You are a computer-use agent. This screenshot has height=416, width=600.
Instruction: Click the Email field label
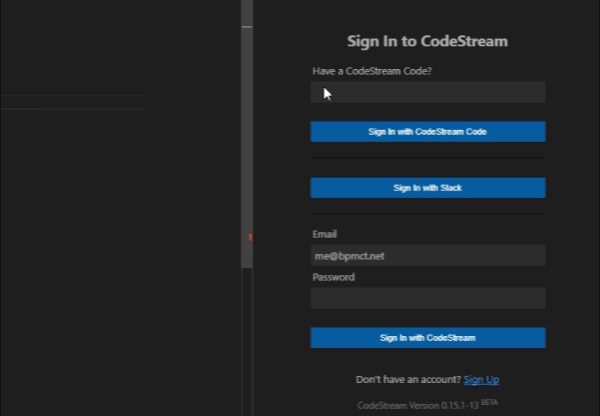[x=325, y=234]
